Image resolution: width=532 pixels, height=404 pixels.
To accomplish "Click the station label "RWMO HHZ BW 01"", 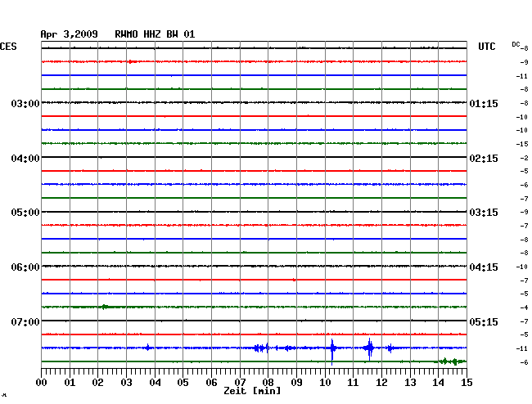I will (x=155, y=34).
